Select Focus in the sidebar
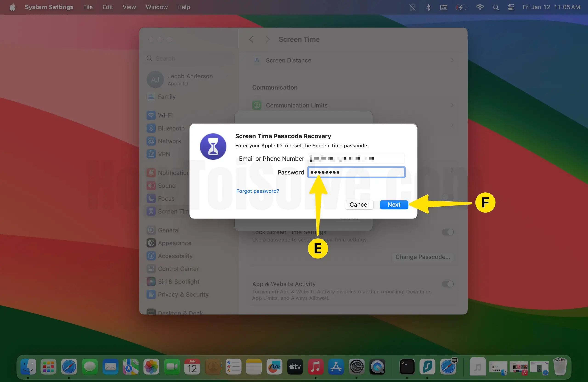Image resolution: width=588 pixels, height=382 pixels. click(x=166, y=199)
